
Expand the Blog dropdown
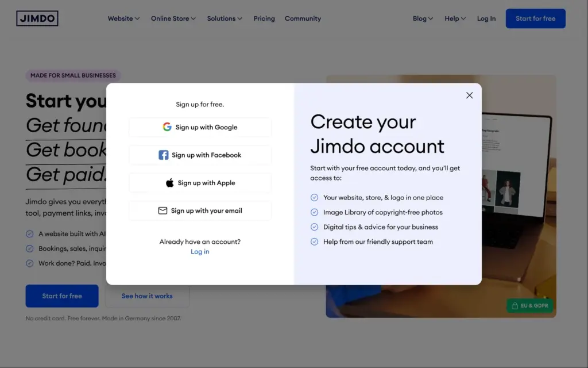point(423,18)
